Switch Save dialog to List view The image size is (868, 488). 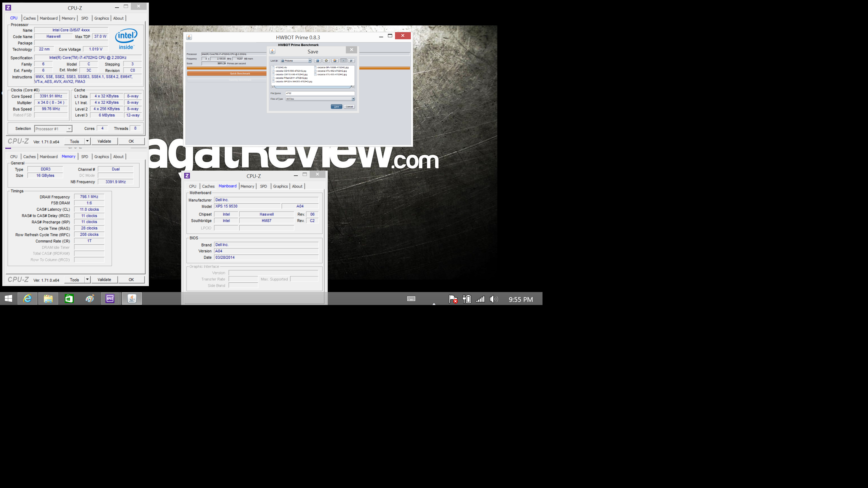pyautogui.click(x=343, y=61)
